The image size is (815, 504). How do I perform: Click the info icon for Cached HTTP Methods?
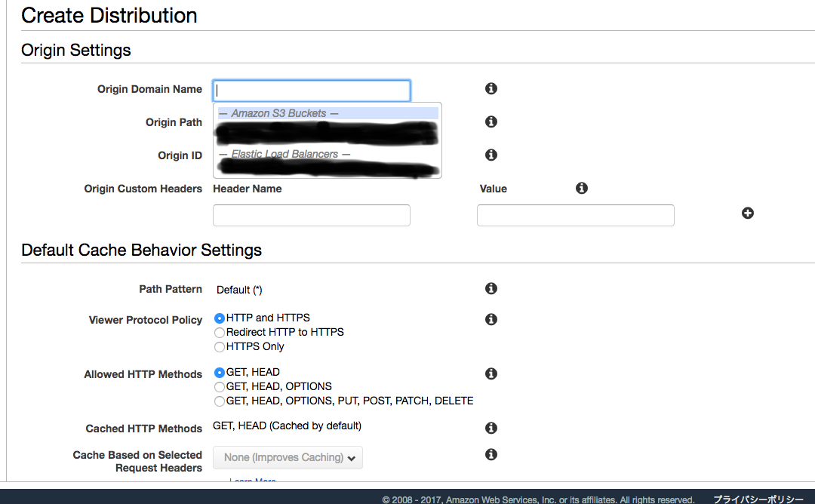coord(491,428)
